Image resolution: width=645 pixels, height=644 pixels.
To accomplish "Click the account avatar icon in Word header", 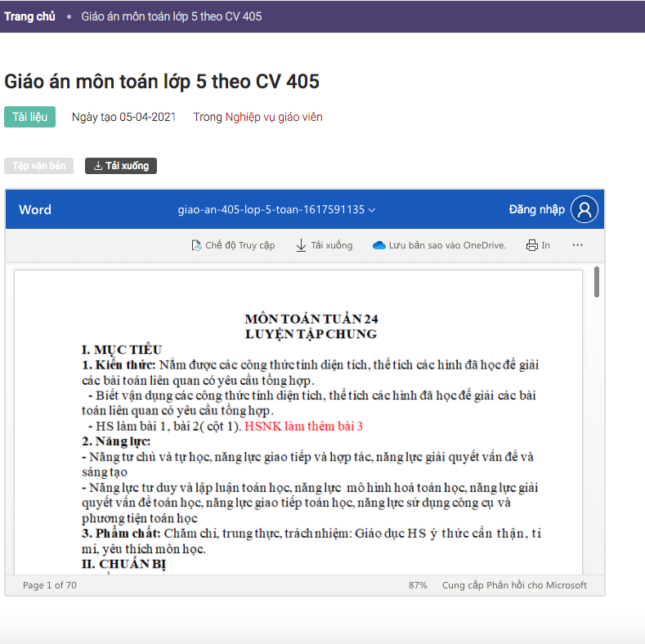I will tap(584, 210).
